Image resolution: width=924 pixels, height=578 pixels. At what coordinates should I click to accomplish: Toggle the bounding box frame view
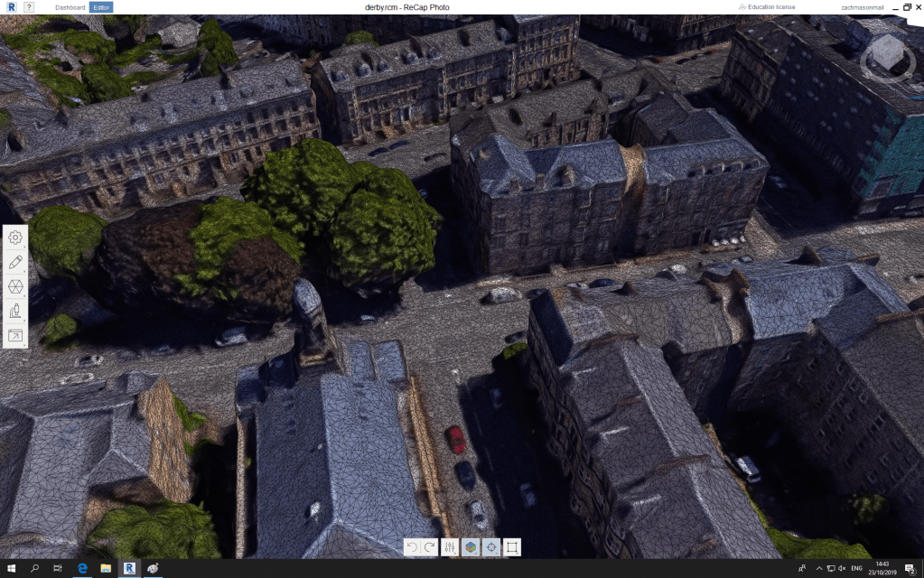[x=512, y=546]
